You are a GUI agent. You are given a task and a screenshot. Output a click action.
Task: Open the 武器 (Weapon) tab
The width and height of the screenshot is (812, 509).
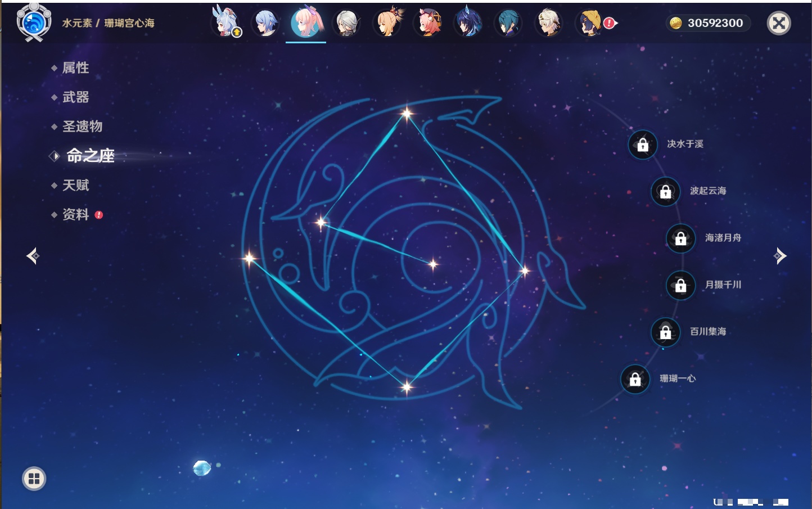pos(75,97)
